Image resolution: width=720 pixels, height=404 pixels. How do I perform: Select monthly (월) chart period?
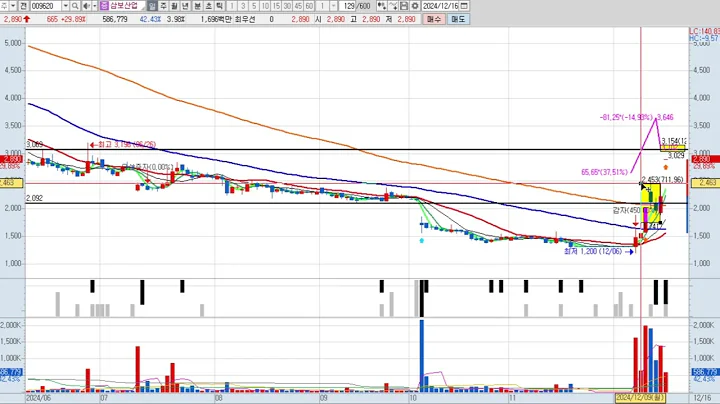[x=174, y=6]
